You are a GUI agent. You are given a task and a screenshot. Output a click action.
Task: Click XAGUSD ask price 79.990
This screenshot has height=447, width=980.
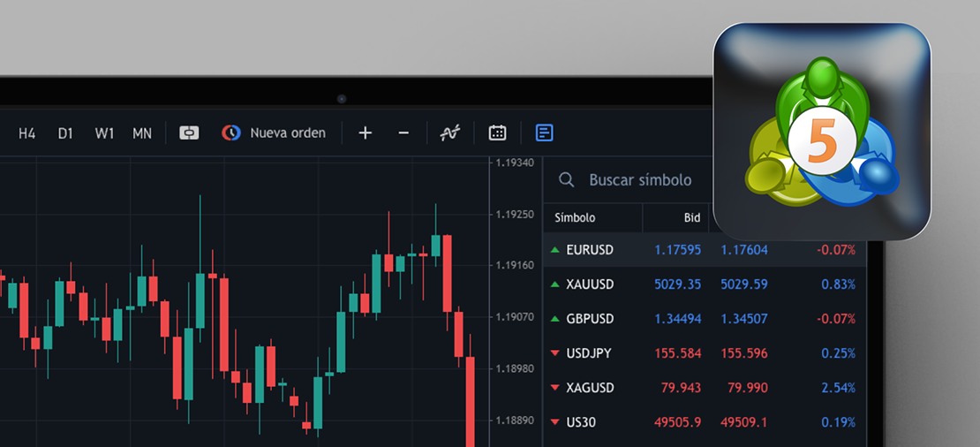748,388
